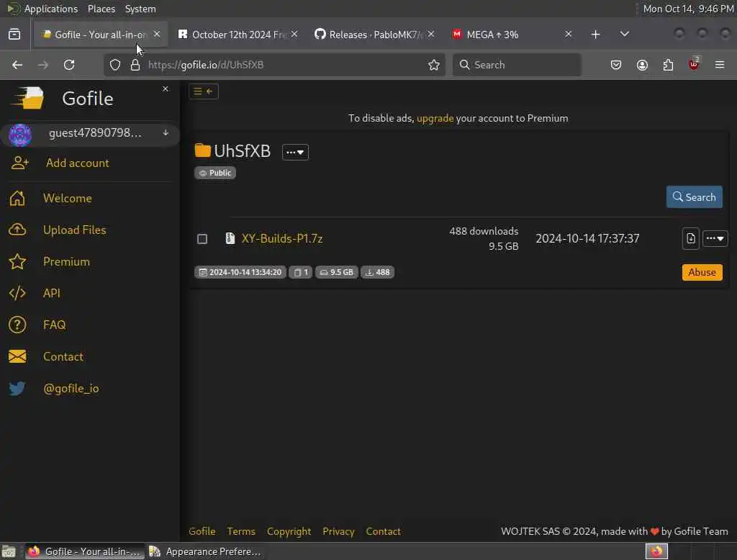Image resolution: width=737 pixels, height=560 pixels.
Task: Click the 488 downloads count badge
Action: tap(377, 272)
